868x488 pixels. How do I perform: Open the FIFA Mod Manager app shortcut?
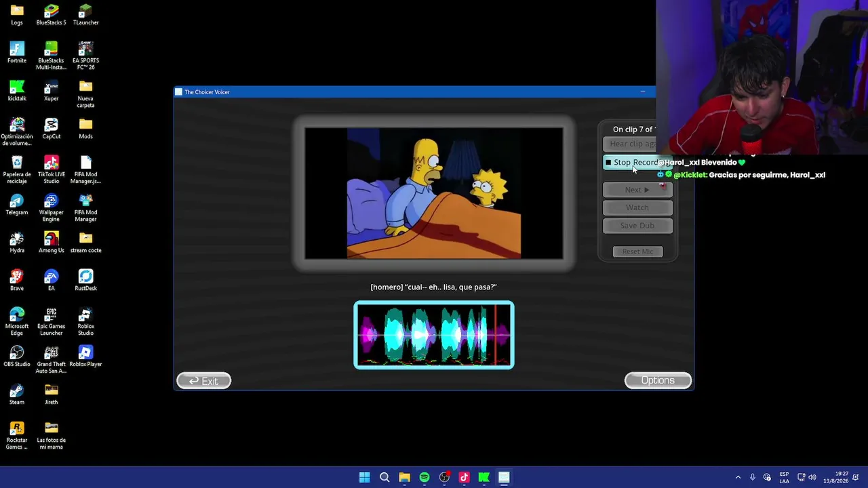(x=85, y=207)
